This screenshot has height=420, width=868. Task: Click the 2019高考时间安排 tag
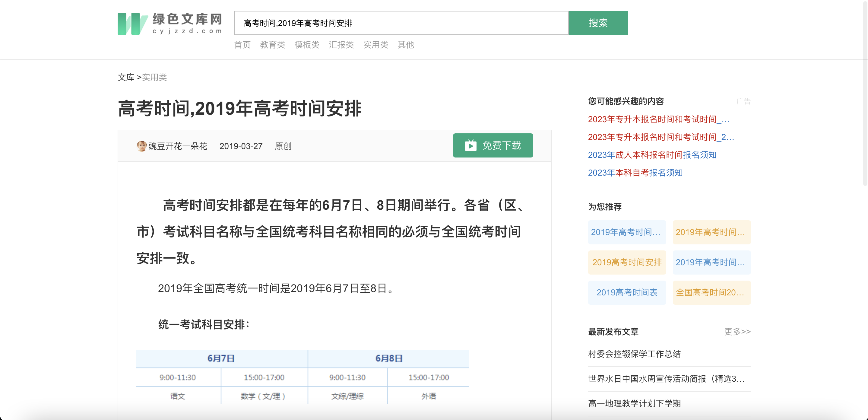point(627,262)
